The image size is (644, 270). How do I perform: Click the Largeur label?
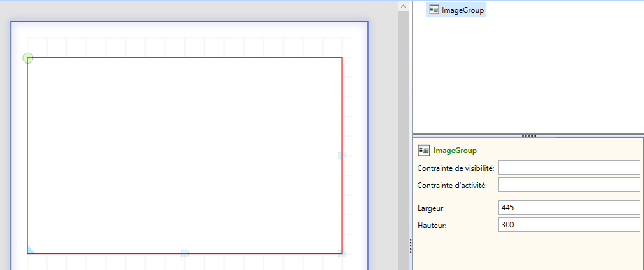pos(431,208)
